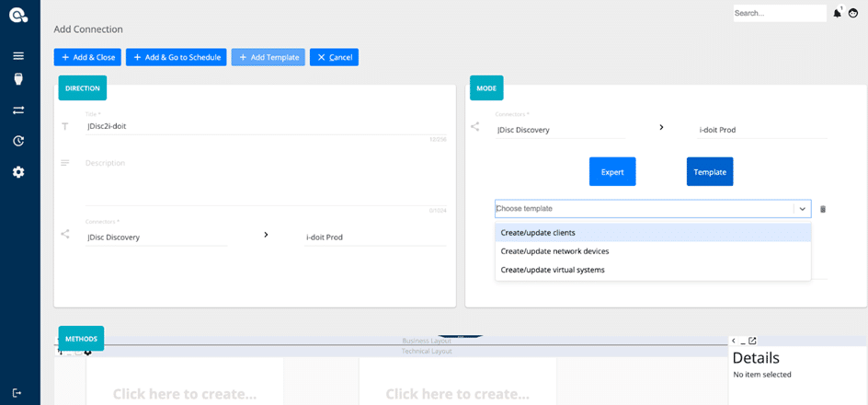The height and width of the screenshot is (405, 868).
Task: Open notifications bell icon
Action: pos(837,14)
